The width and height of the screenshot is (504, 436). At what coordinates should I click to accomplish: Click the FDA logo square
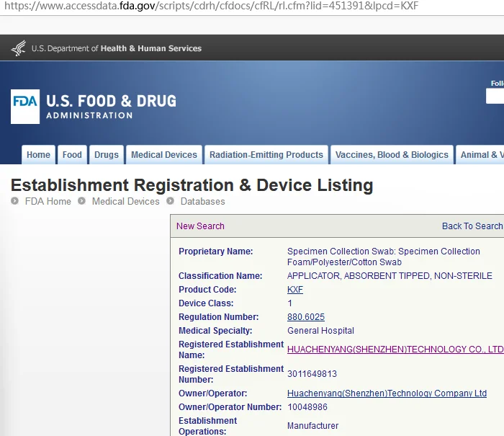[25, 107]
